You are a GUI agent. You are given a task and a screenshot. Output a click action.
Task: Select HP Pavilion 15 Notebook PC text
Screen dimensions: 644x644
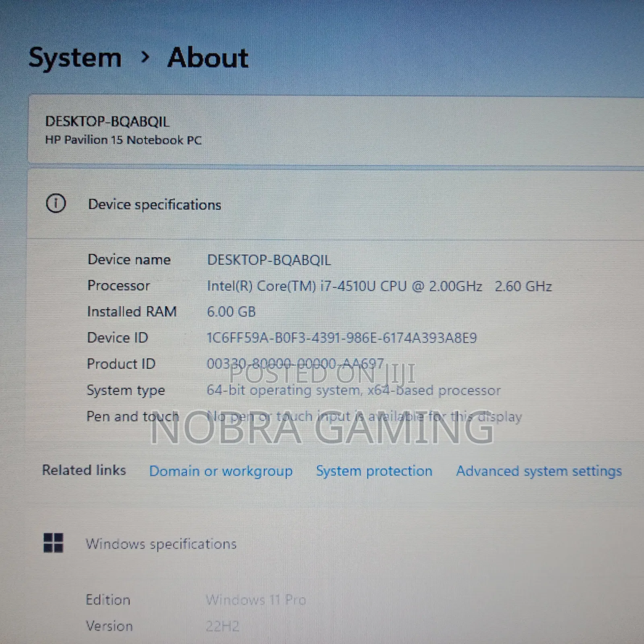click(123, 140)
